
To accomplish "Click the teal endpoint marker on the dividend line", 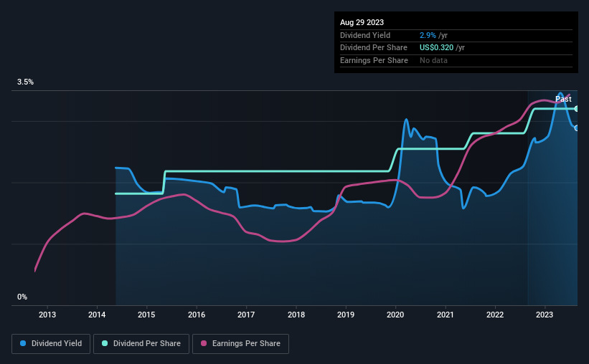I will pyautogui.click(x=577, y=108).
